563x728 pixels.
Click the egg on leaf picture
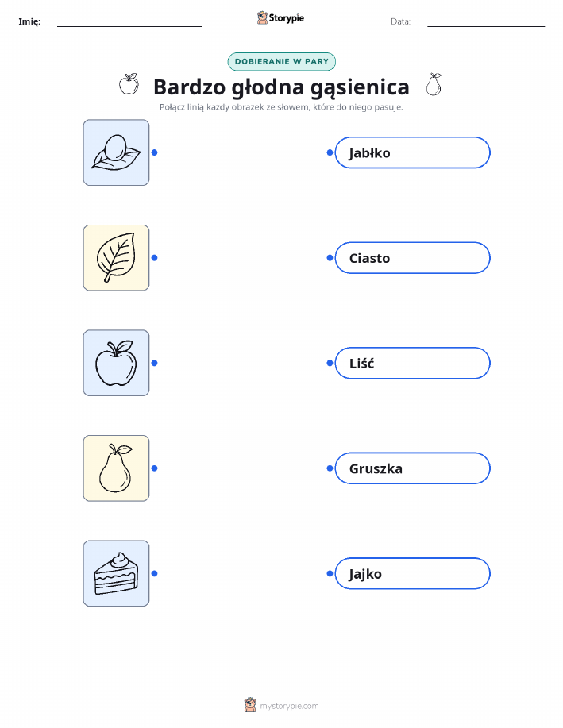[116, 152]
